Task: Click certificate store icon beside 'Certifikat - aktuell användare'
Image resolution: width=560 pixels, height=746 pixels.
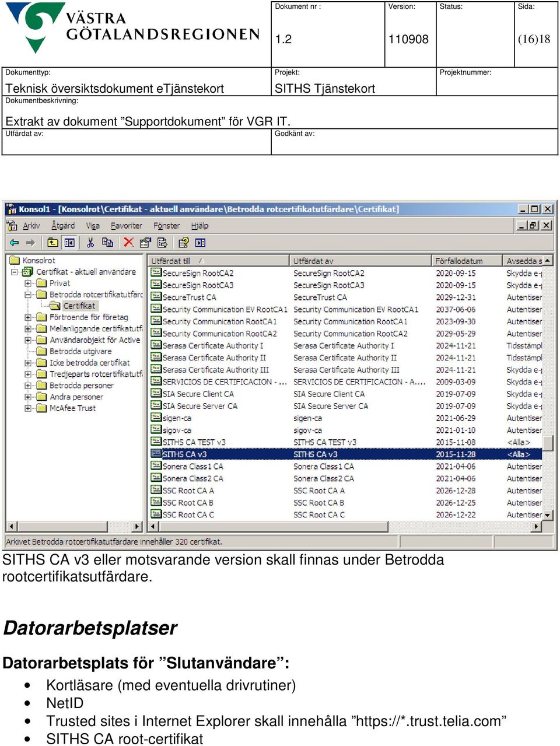Action: [27, 272]
